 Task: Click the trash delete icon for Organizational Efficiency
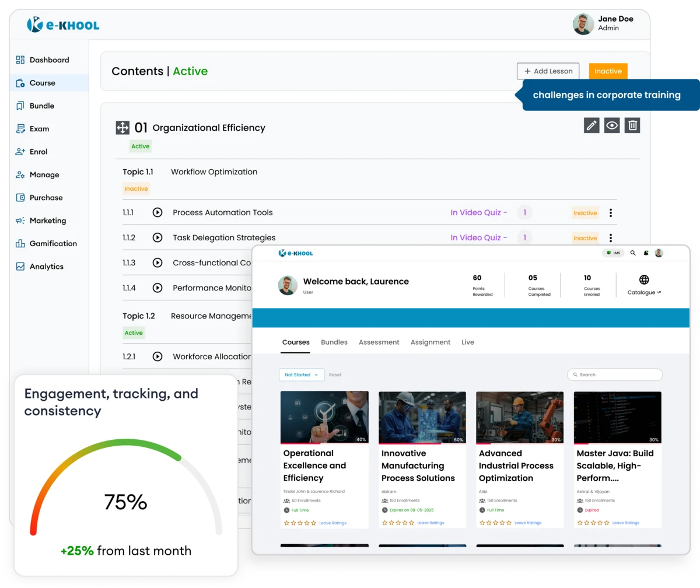pos(632,125)
